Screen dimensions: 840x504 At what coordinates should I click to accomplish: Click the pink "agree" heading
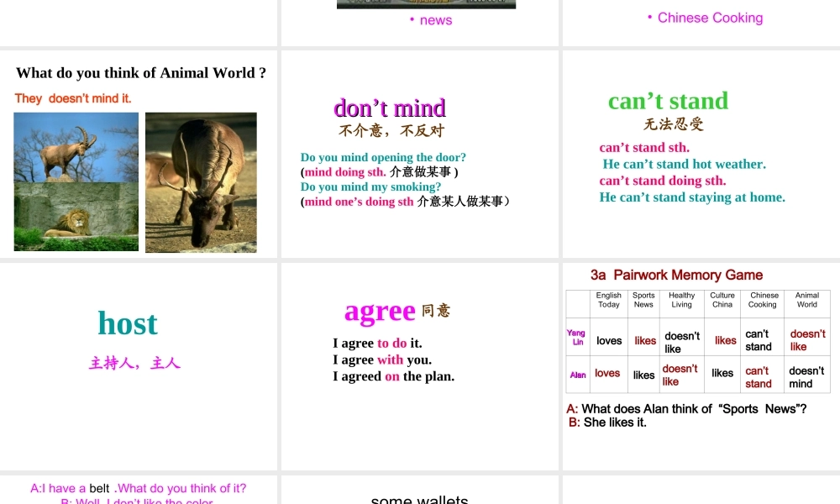click(381, 312)
